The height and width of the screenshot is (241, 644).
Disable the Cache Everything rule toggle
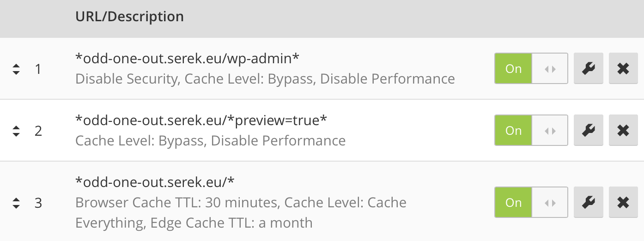pos(531,202)
